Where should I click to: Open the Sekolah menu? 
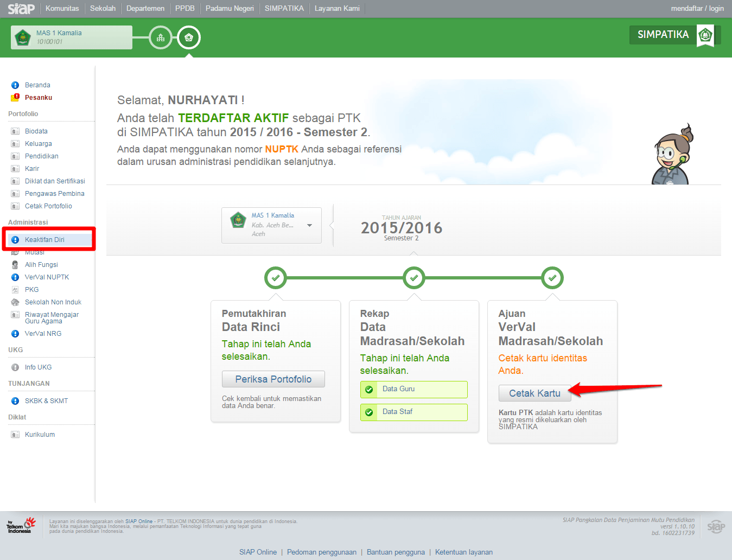(103, 8)
